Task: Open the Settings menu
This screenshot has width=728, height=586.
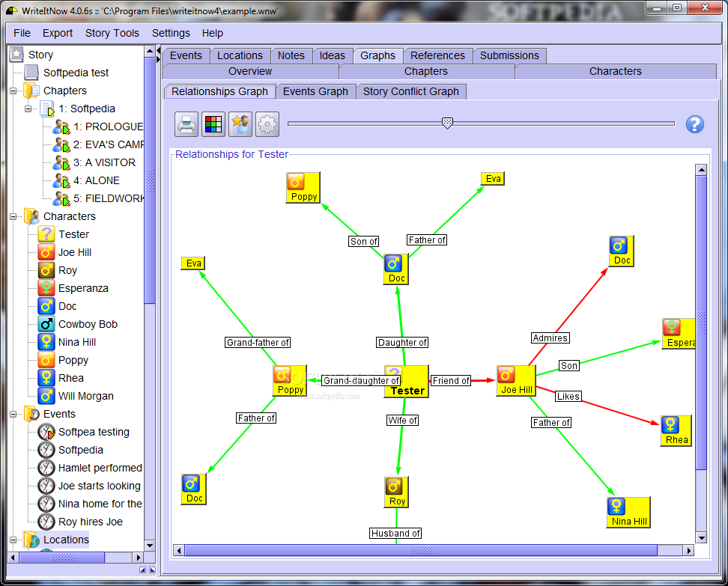Action: pyautogui.click(x=171, y=34)
